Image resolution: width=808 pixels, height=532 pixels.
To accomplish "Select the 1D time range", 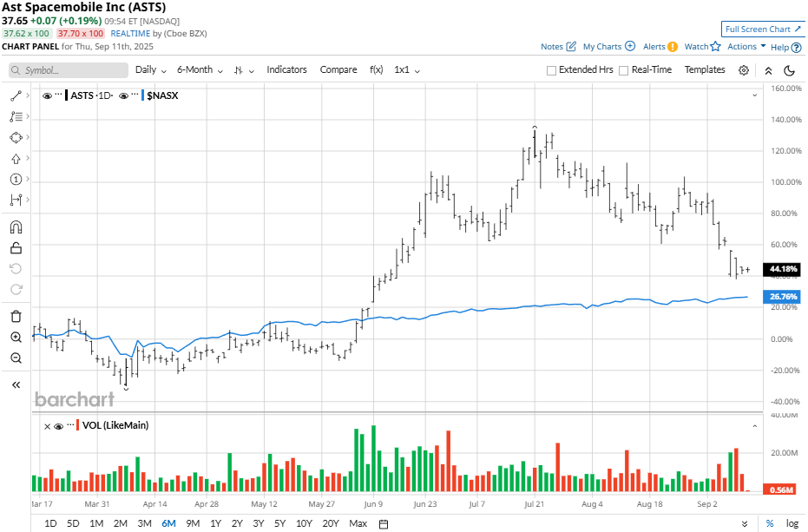I will coord(50,523).
